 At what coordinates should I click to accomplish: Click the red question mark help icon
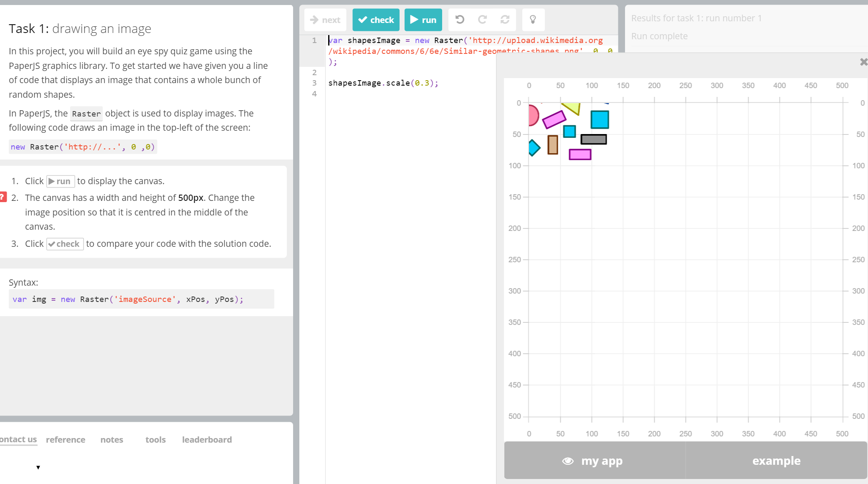(3, 197)
